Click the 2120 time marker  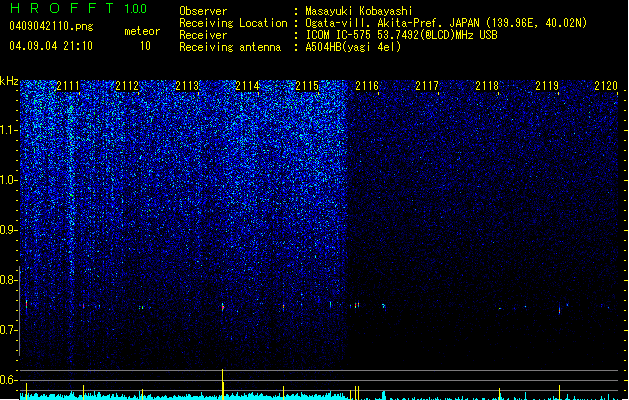point(606,86)
